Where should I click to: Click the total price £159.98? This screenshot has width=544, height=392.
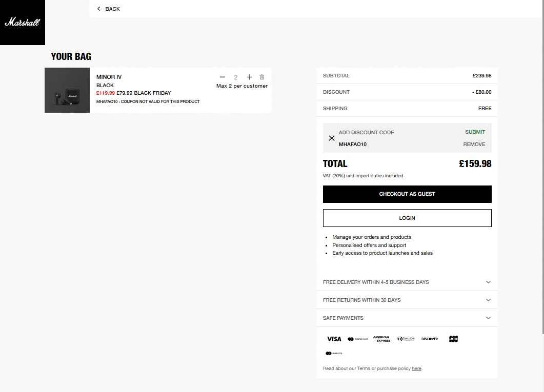475,163
